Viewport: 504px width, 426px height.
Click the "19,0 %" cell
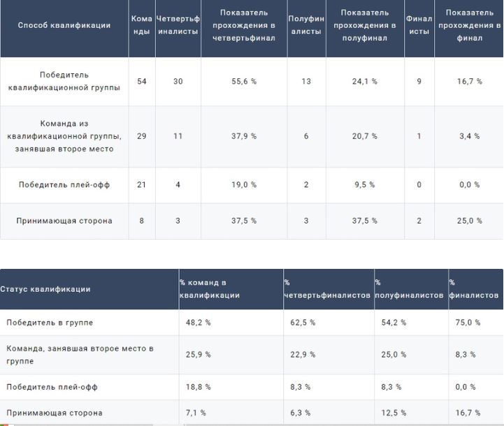point(244,185)
